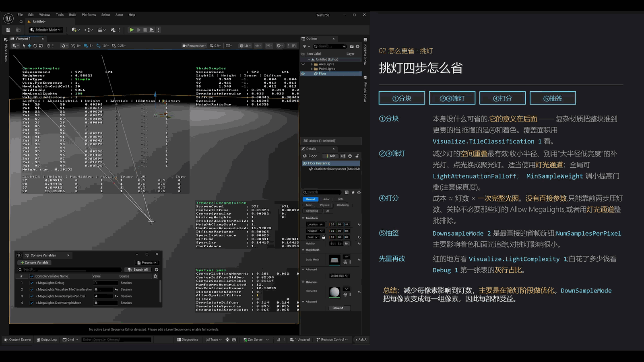Screen dimensions: 644x362
Task: Expand the AreaLights folder in Outliner
Action: [x=312, y=64]
